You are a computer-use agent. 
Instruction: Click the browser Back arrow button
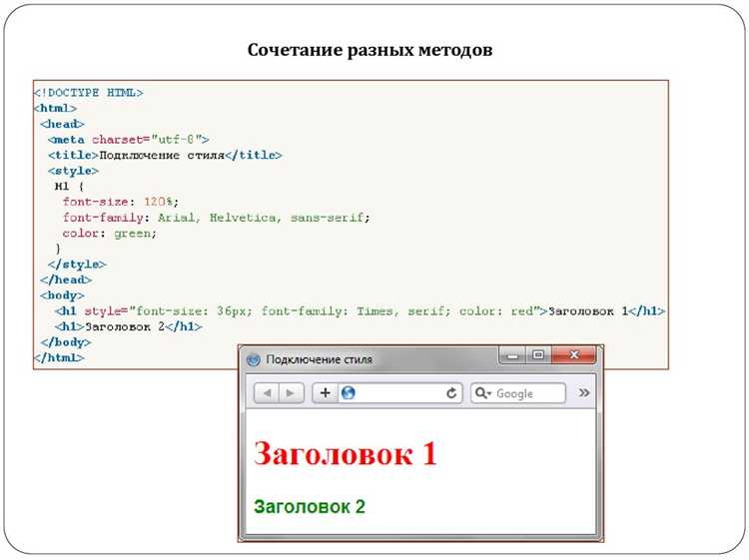267,393
